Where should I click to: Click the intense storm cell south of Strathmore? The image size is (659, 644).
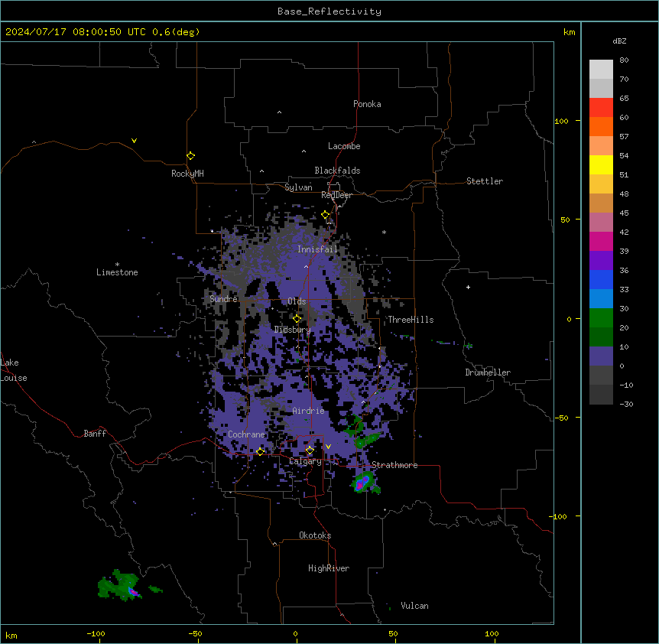(362, 483)
